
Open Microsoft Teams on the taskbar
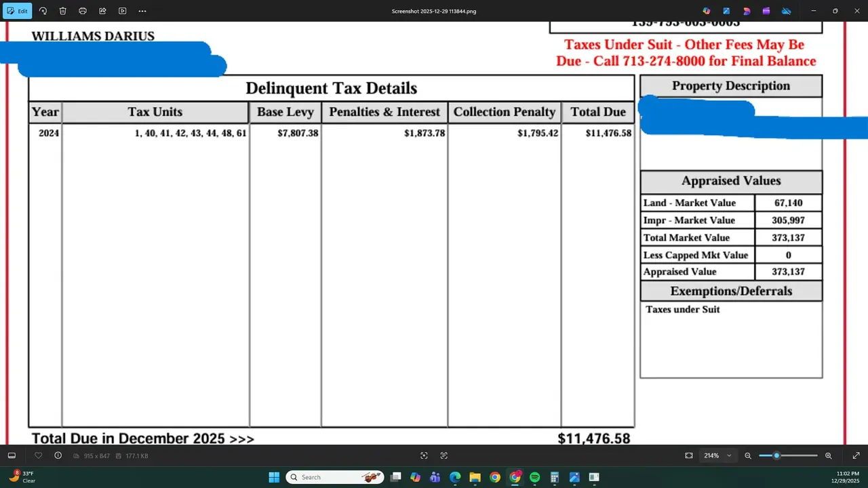pos(435,477)
